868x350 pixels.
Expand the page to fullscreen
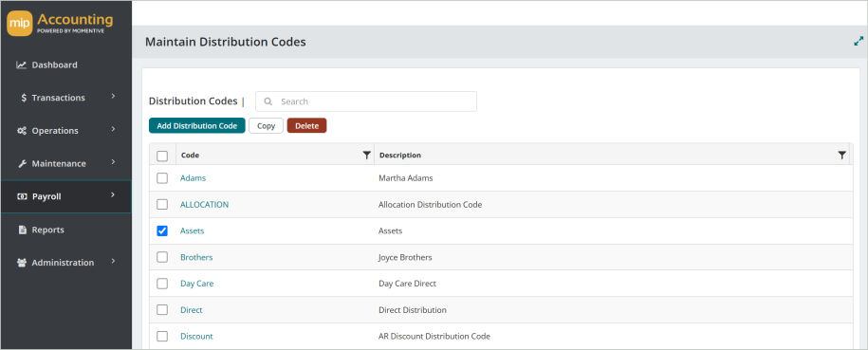859,41
